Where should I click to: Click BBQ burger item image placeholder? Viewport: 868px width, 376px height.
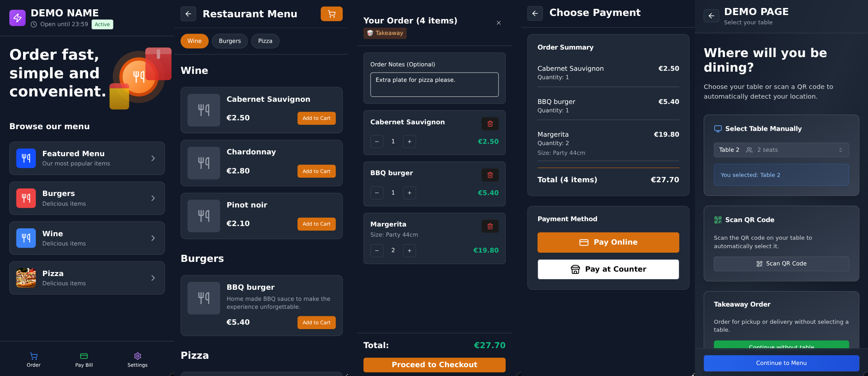point(204,298)
